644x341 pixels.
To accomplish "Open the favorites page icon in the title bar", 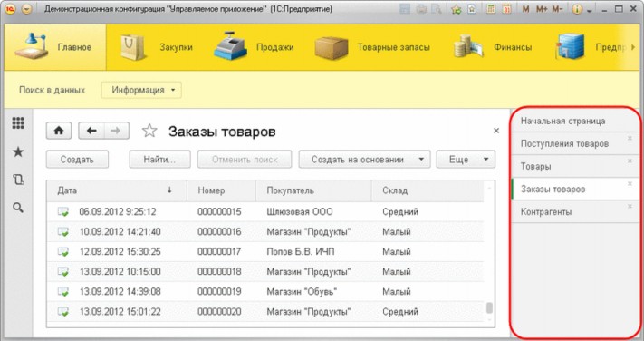I will [x=472, y=9].
